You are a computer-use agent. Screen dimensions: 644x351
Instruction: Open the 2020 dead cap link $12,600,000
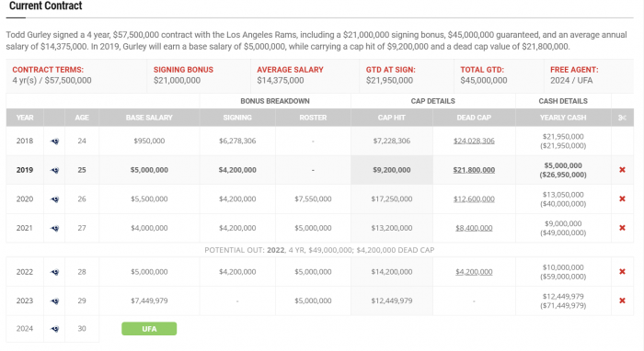point(474,198)
